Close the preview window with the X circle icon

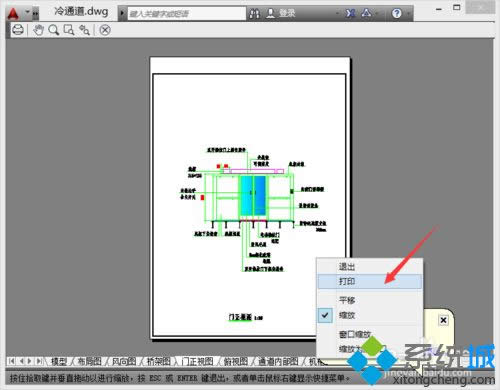(x=105, y=30)
